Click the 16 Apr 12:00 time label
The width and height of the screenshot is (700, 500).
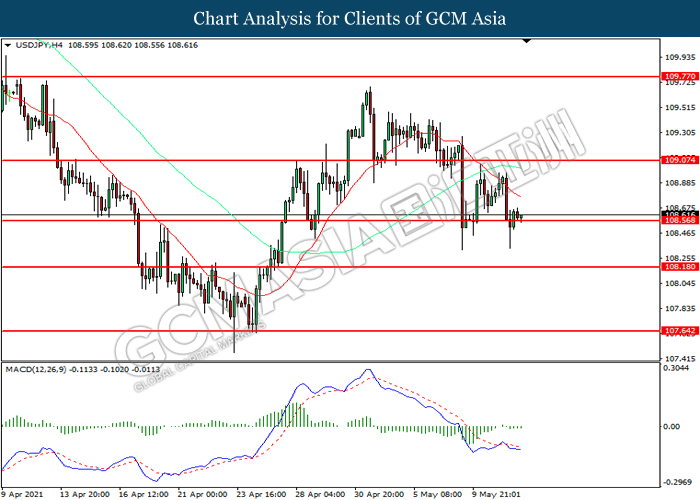tap(144, 494)
